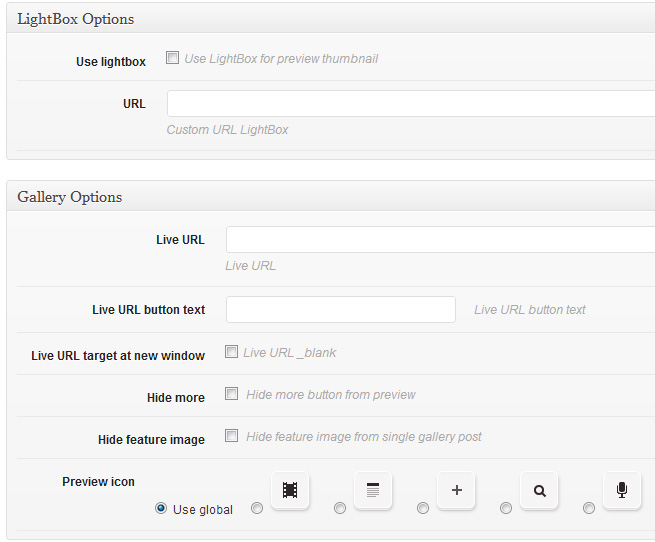Check the Hide more button checkbox
This screenshot has width=655, height=542.
tap(231, 393)
